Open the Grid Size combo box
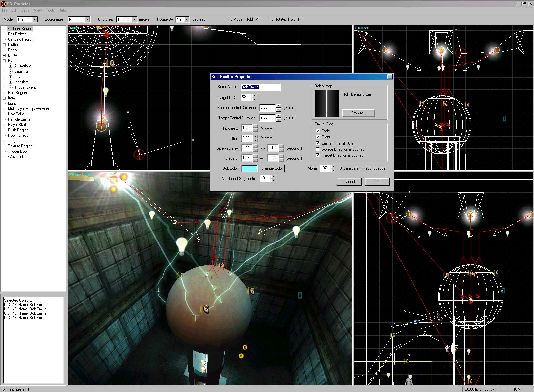The image size is (534, 392). pos(135,20)
